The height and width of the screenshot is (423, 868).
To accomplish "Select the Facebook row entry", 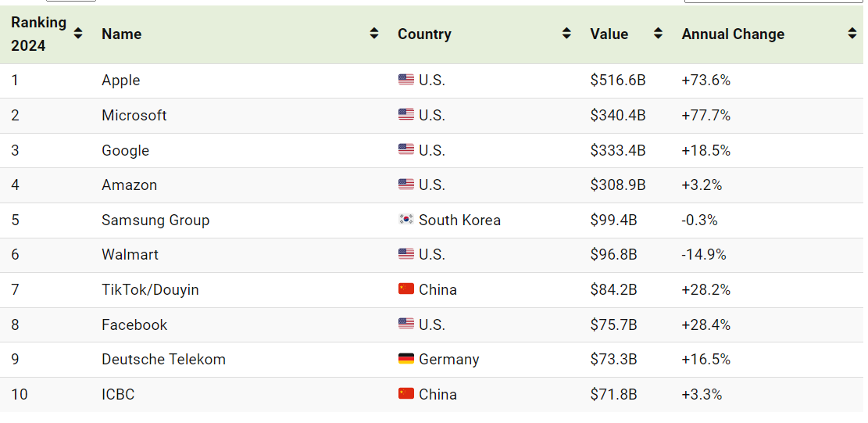I will [x=134, y=324].
